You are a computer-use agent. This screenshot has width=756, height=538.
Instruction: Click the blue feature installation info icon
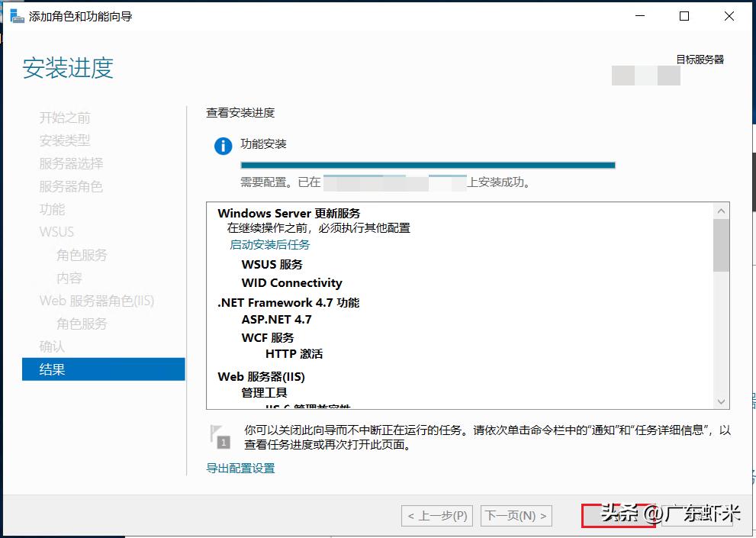222,147
